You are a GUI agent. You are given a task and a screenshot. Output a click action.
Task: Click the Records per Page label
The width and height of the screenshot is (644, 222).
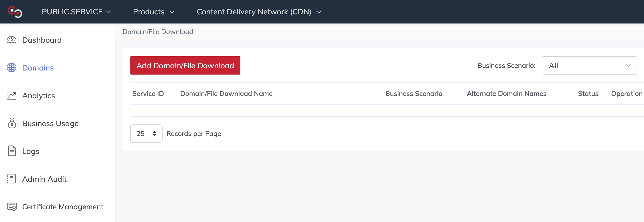click(194, 134)
